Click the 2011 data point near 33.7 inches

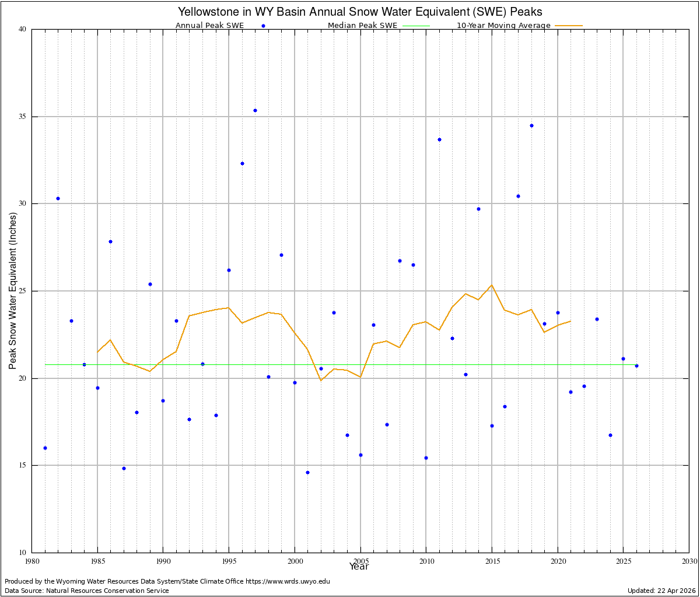pos(439,139)
